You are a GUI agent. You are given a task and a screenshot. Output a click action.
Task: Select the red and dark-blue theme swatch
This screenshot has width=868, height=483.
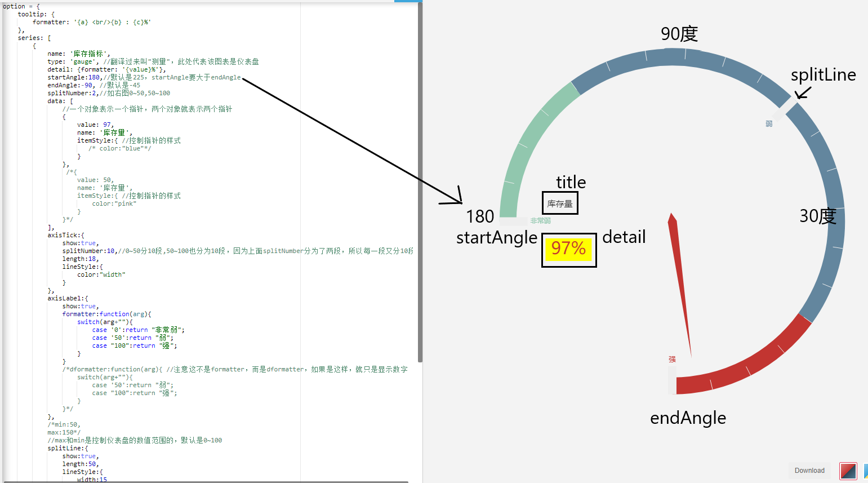point(848,471)
